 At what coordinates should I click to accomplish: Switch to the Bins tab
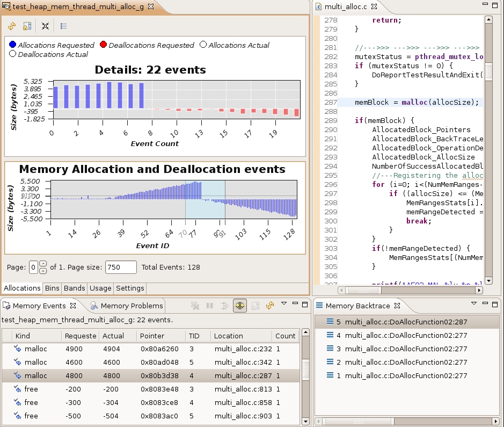pyautogui.click(x=52, y=288)
